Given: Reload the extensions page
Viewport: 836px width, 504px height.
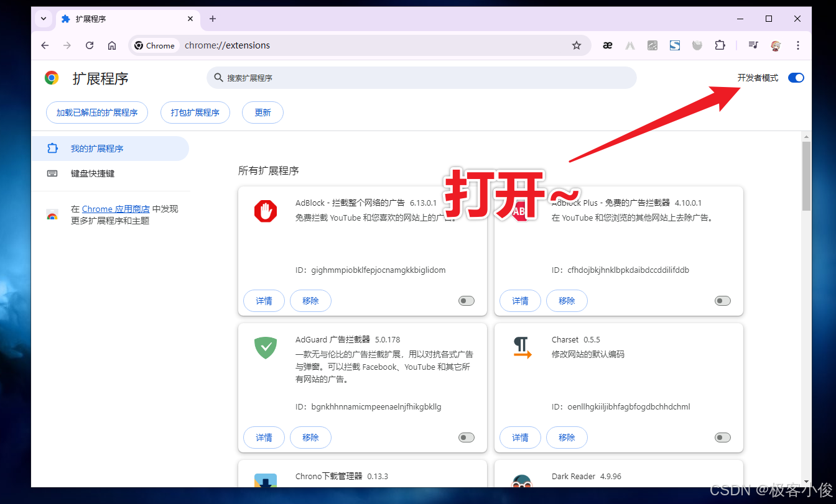Looking at the screenshot, I should click(x=90, y=45).
